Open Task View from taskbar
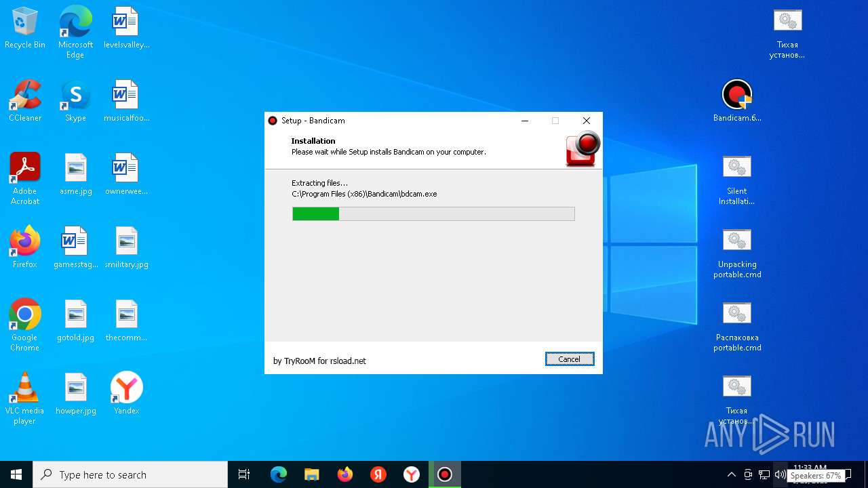 coord(244,474)
